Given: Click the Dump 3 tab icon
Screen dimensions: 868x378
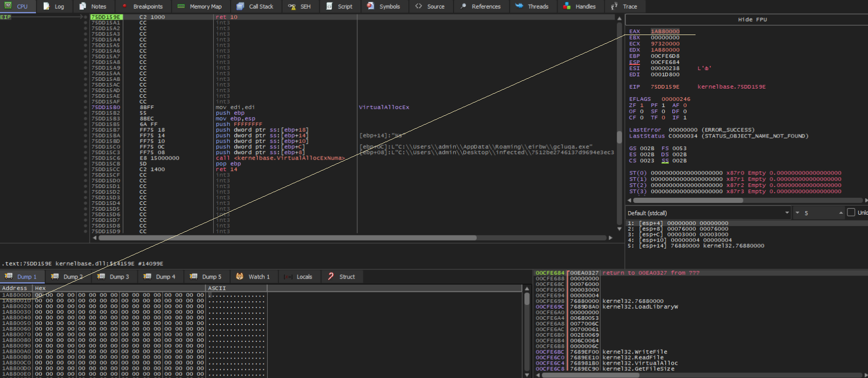Looking at the screenshot, I should point(101,276).
